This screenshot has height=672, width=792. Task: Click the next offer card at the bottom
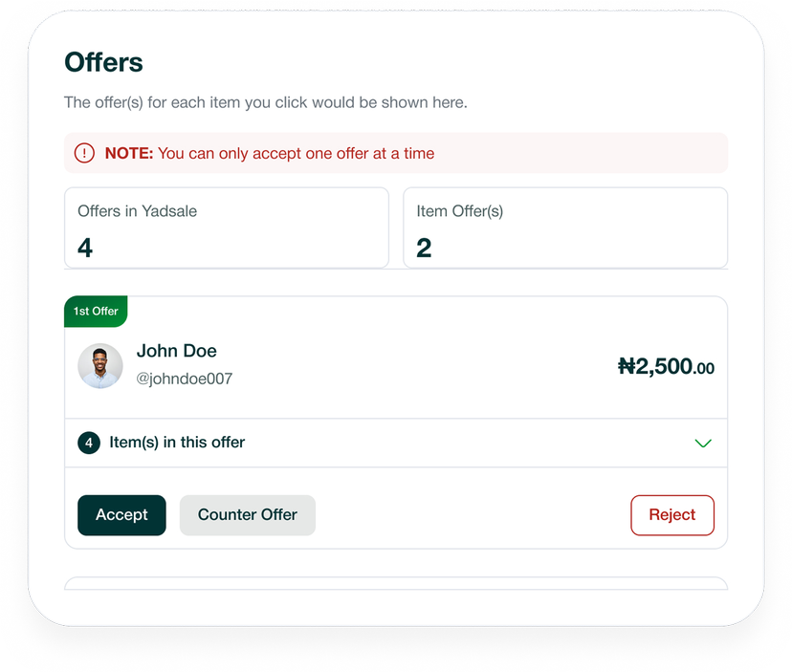click(x=396, y=583)
